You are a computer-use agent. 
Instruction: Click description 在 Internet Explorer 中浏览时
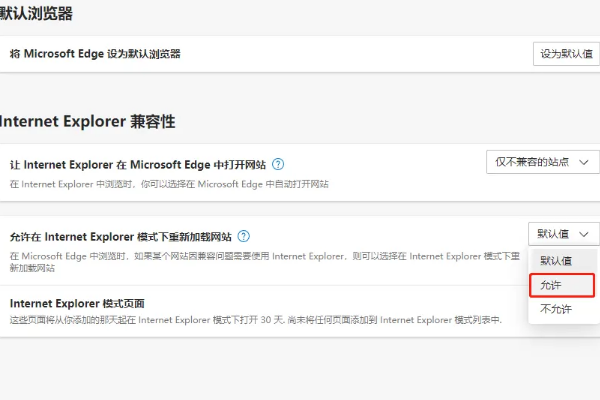tap(169, 184)
